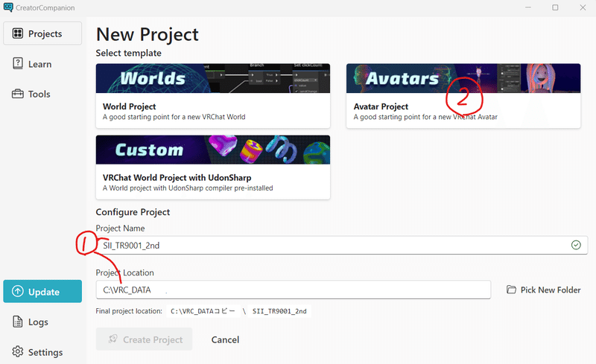Click the Project Name input field

point(341,245)
